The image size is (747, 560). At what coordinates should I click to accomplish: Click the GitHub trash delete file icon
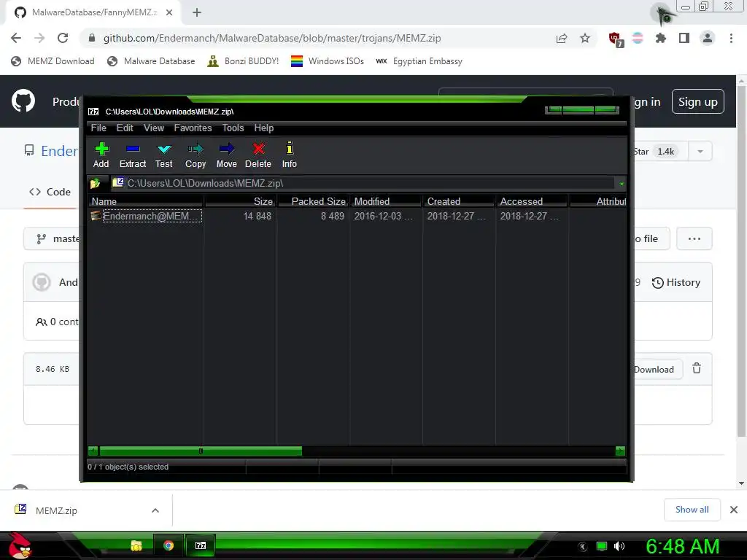tap(697, 368)
